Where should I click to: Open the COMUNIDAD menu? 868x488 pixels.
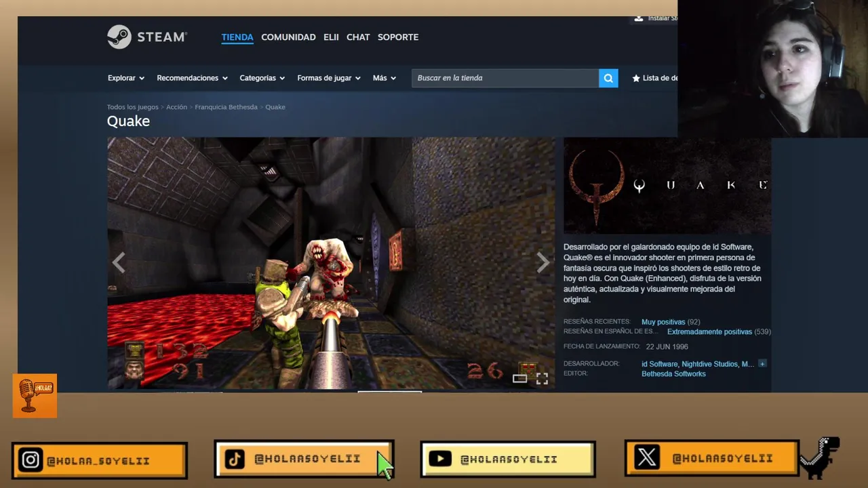288,37
